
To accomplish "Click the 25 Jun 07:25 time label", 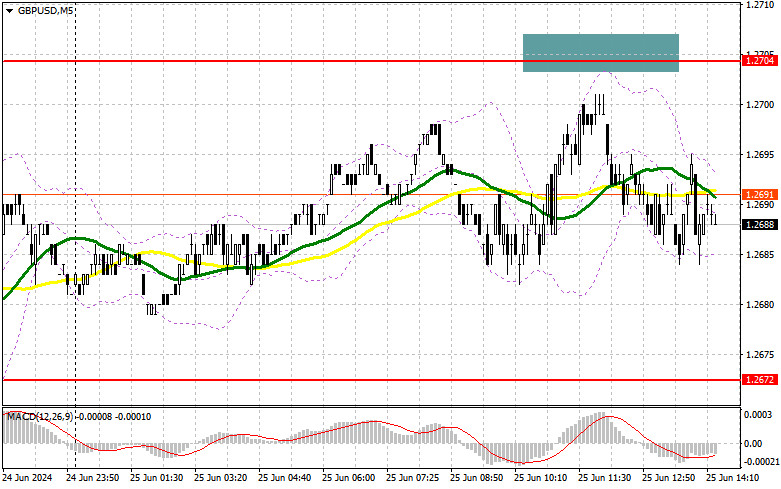I will [x=412, y=478].
